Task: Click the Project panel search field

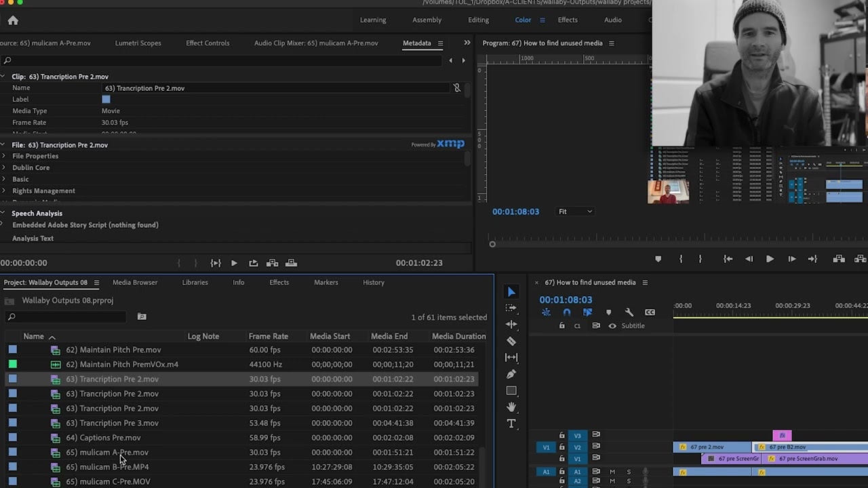Action: [x=66, y=317]
